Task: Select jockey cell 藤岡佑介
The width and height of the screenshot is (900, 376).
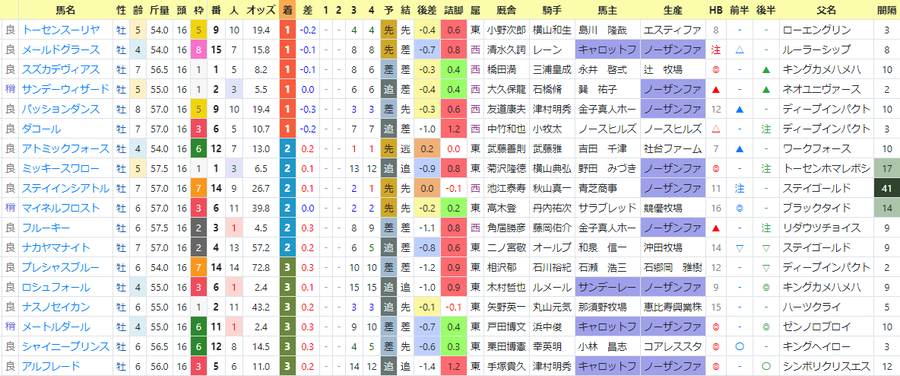Action: pyautogui.click(x=553, y=228)
